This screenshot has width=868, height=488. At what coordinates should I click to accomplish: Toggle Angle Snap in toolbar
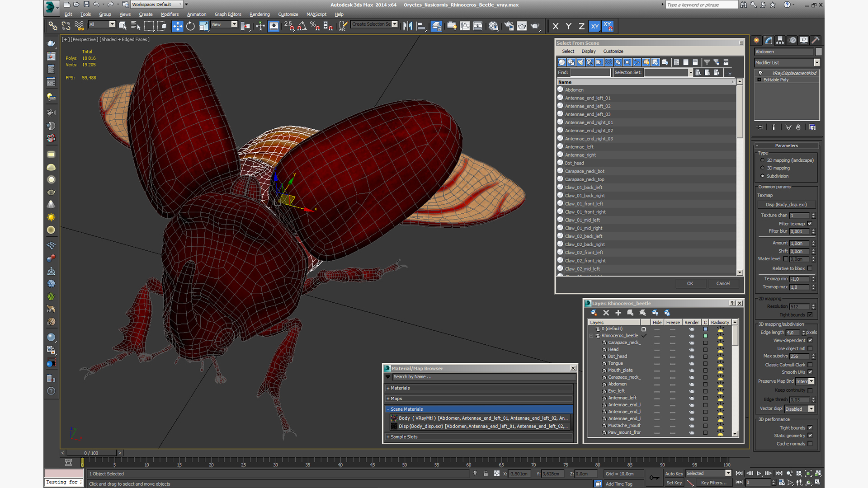tap(302, 26)
